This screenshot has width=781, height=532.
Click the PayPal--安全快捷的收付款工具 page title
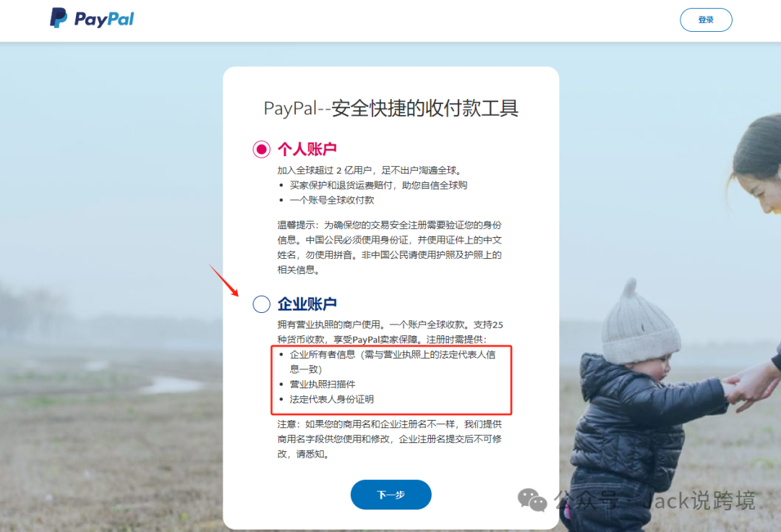point(391,108)
